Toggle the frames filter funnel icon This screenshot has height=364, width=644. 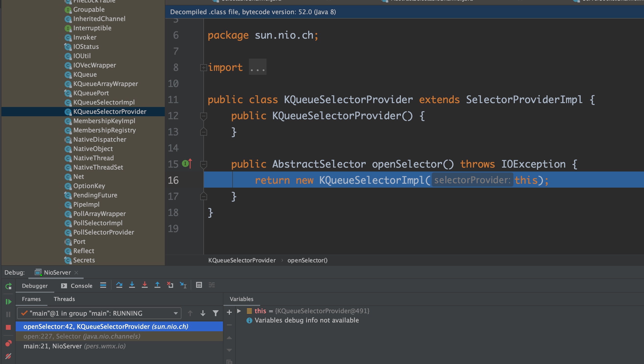click(215, 313)
